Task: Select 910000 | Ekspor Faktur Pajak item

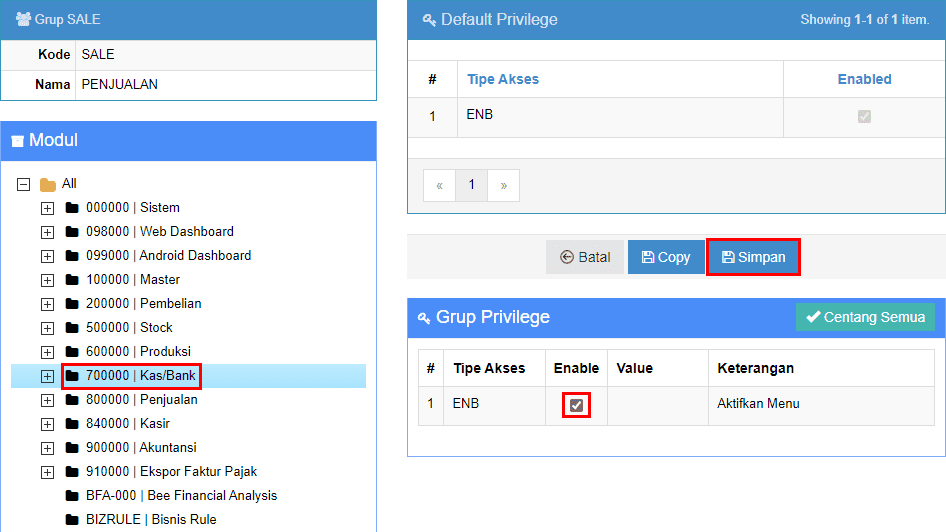Action: [171, 472]
